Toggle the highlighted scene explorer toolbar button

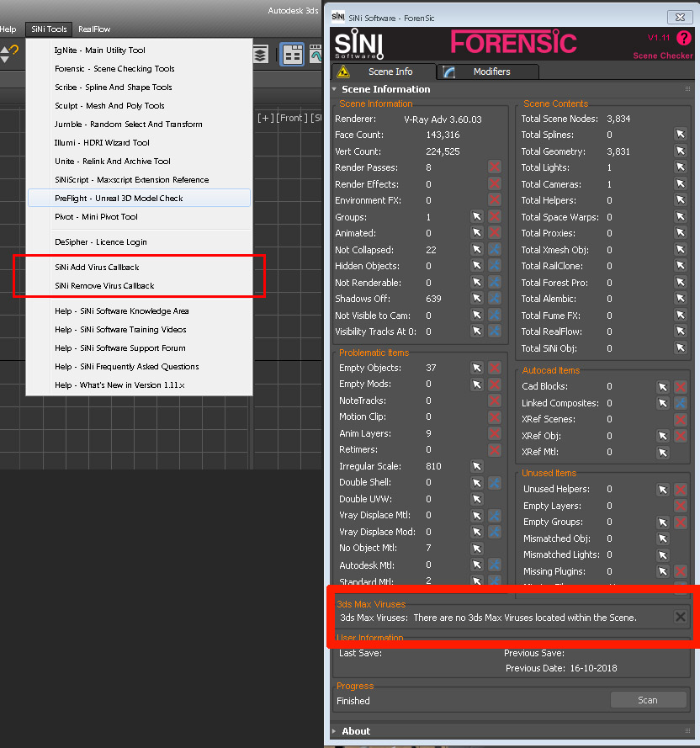point(292,55)
